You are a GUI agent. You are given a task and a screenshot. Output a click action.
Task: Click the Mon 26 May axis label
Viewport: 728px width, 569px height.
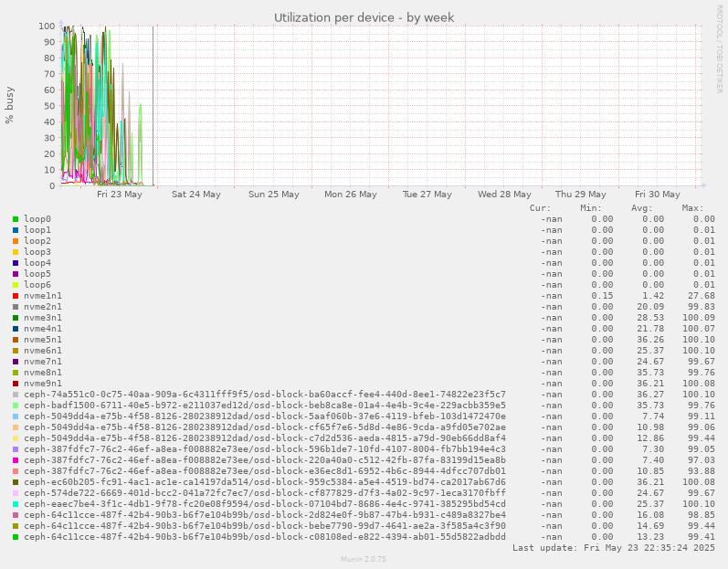[351, 195]
